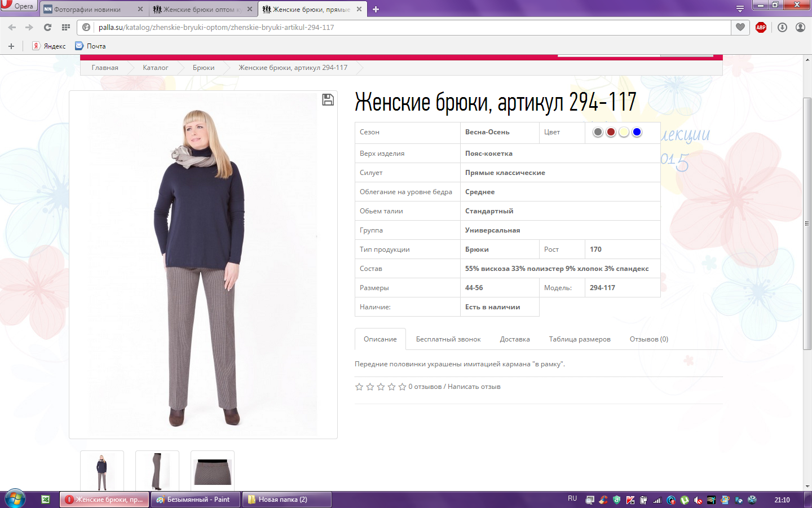812x508 pixels.
Task: Open the Speed Dial grid
Action: 66,27
